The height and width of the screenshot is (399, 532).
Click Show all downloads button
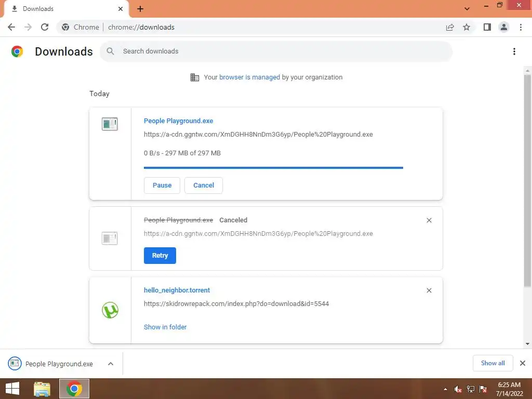pyautogui.click(x=493, y=363)
